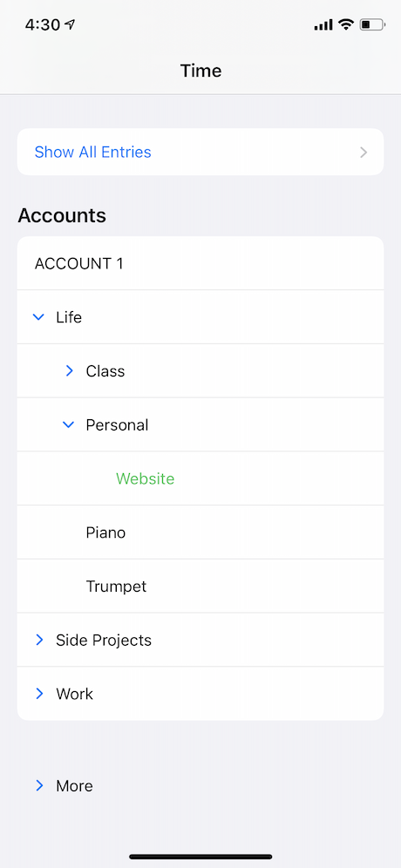Expand the More section chevron

point(39,785)
